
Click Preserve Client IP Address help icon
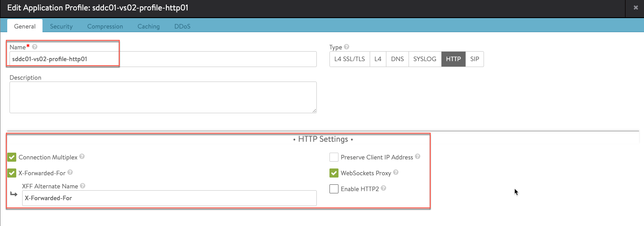pyautogui.click(x=418, y=157)
